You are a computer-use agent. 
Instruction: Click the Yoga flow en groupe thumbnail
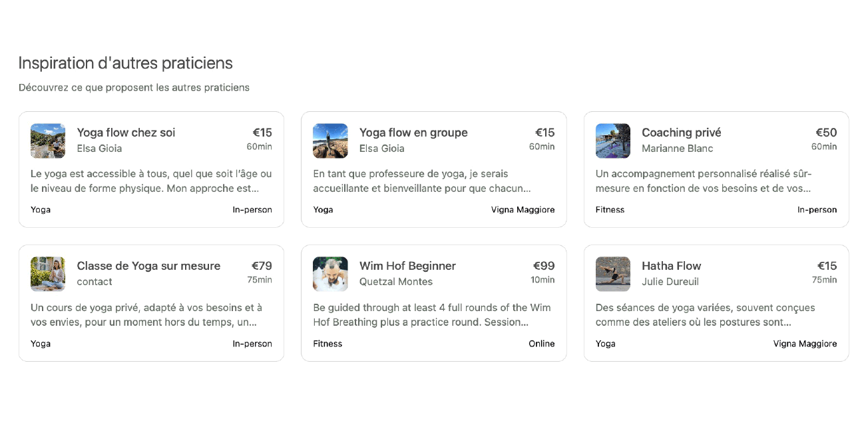(x=330, y=141)
